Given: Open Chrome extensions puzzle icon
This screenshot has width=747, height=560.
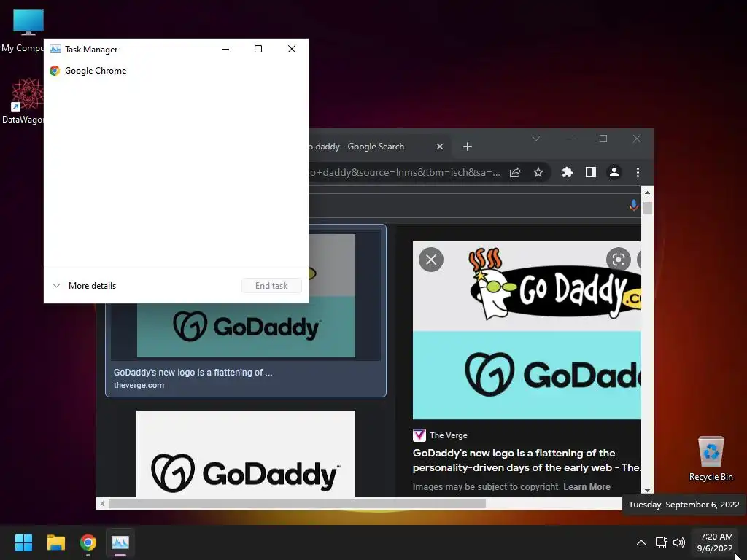Looking at the screenshot, I should 568,172.
